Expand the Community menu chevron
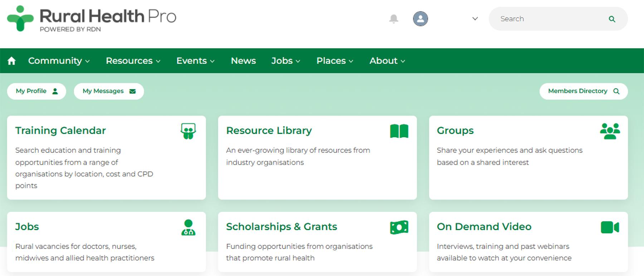This screenshot has height=276, width=644. tap(87, 61)
